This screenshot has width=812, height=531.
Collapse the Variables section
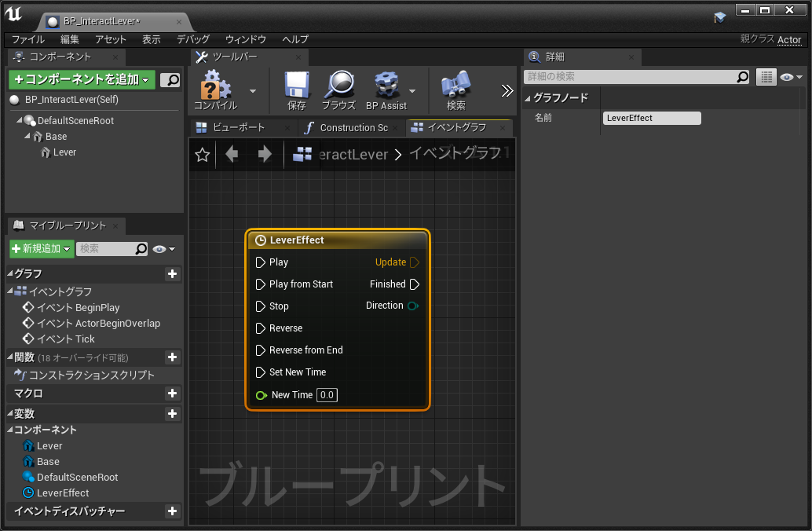(10, 413)
